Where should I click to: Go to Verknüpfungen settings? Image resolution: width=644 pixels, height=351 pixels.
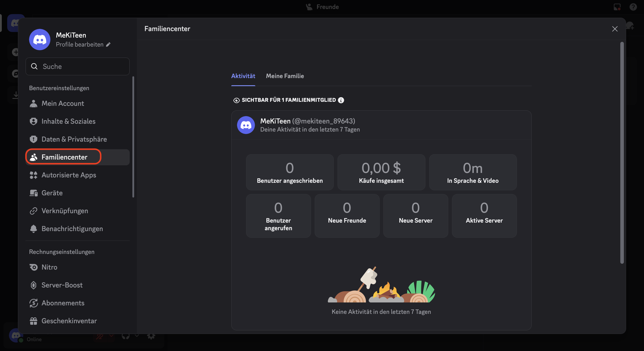[x=64, y=211]
